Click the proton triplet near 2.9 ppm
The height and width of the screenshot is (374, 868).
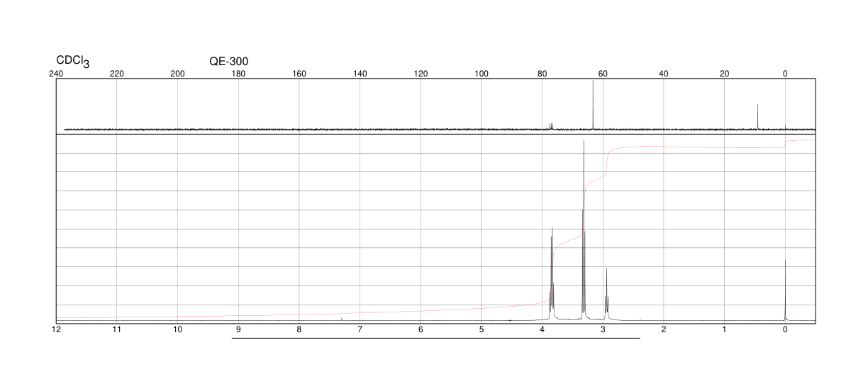click(x=606, y=295)
